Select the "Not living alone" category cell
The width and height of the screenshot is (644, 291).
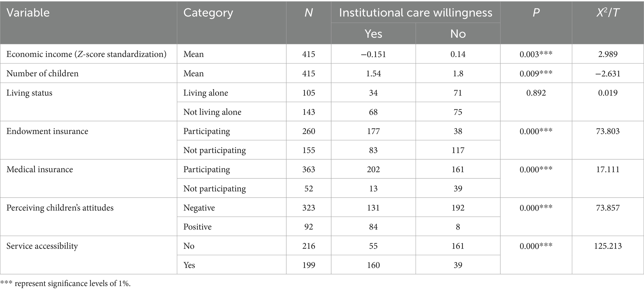[x=212, y=112]
